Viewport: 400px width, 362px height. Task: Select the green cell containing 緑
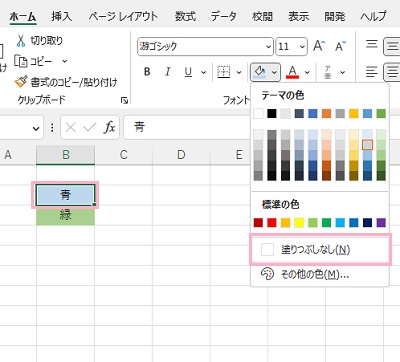pos(66,216)
